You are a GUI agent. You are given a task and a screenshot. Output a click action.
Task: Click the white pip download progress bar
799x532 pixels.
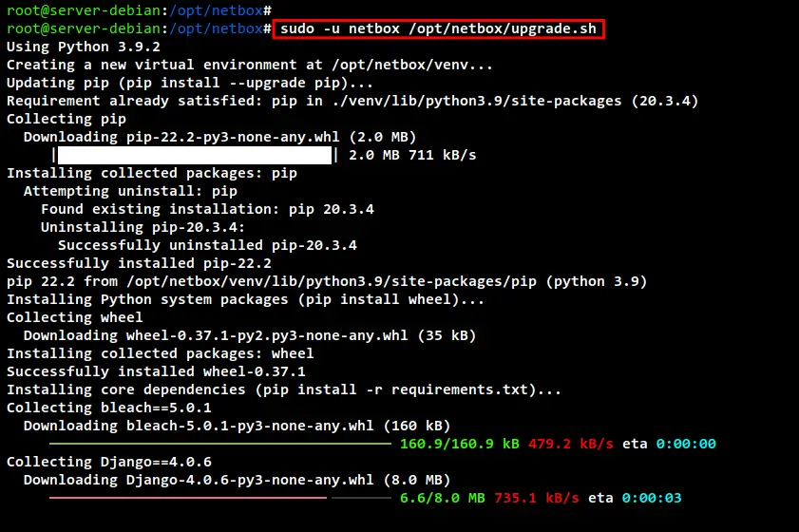195,155
